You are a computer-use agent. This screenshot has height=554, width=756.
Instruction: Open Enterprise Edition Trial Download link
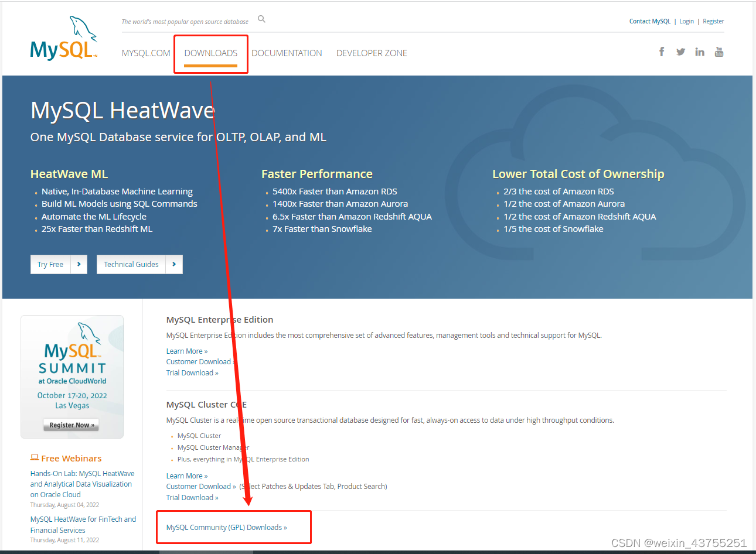pyautogui.click(x=192, y=373)
